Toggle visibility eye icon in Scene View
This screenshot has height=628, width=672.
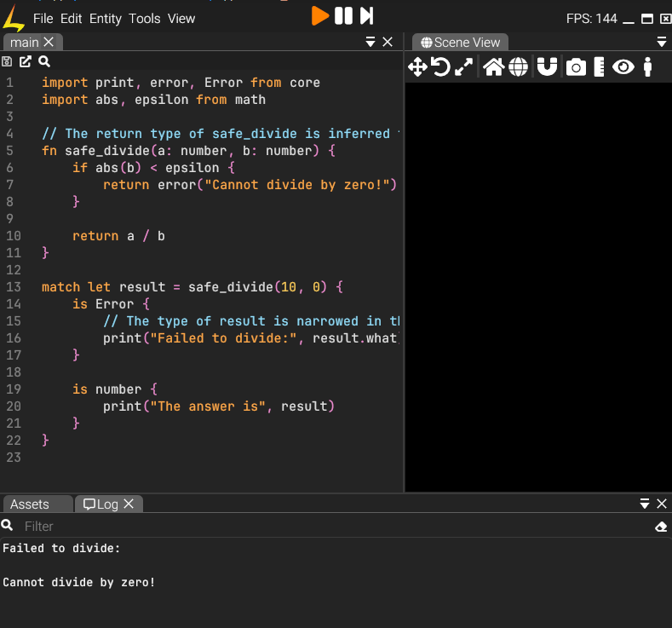coord(623,67)
